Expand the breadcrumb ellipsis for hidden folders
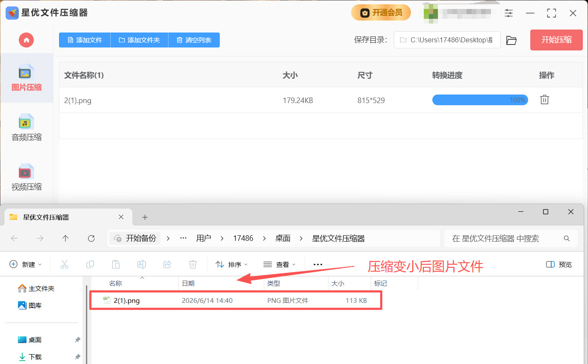Screen dimensions: 588x364 click(183, 238)
